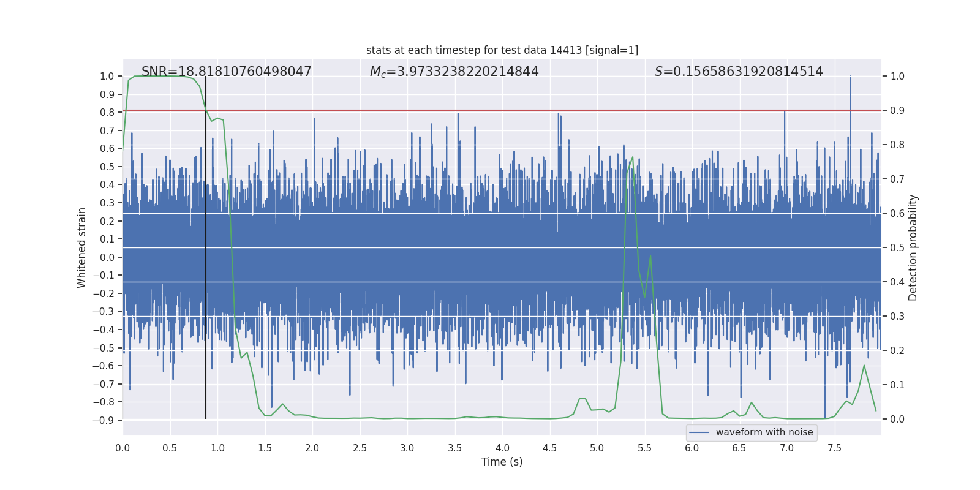980x490 pixels.
Task: Click the 0.0 tick on the time axis
Action: click(x=123, y=448)
